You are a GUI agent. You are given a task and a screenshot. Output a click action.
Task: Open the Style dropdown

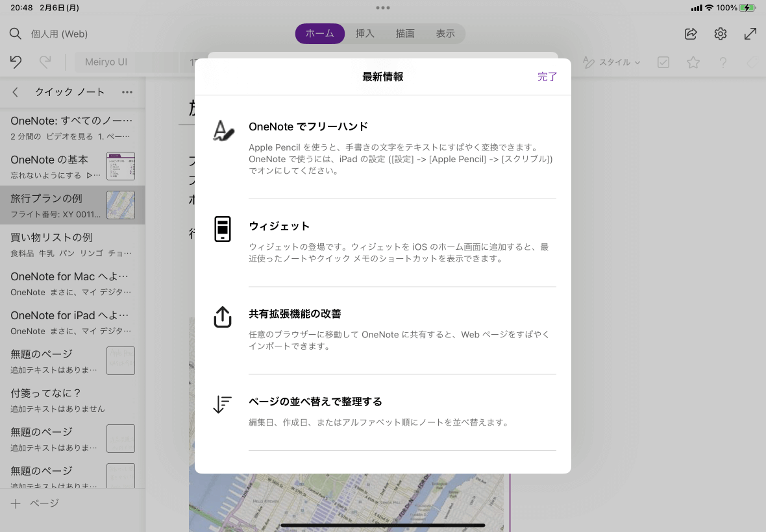(x=612, y=62)
